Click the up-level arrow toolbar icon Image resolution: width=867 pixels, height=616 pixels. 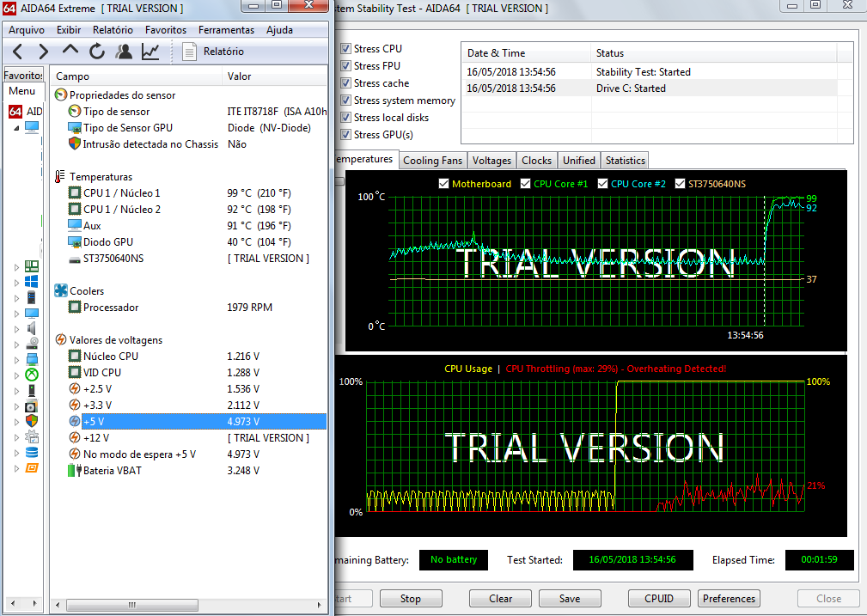coord(70,50)
